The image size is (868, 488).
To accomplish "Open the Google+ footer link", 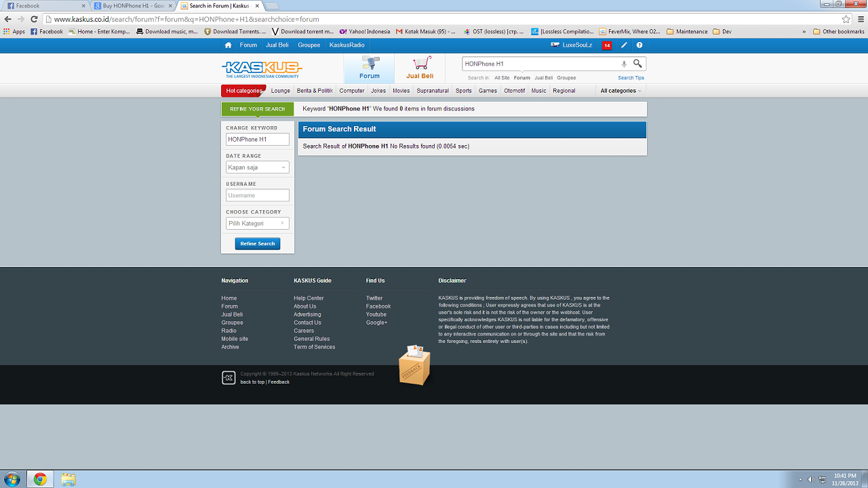I will [377, 323].
